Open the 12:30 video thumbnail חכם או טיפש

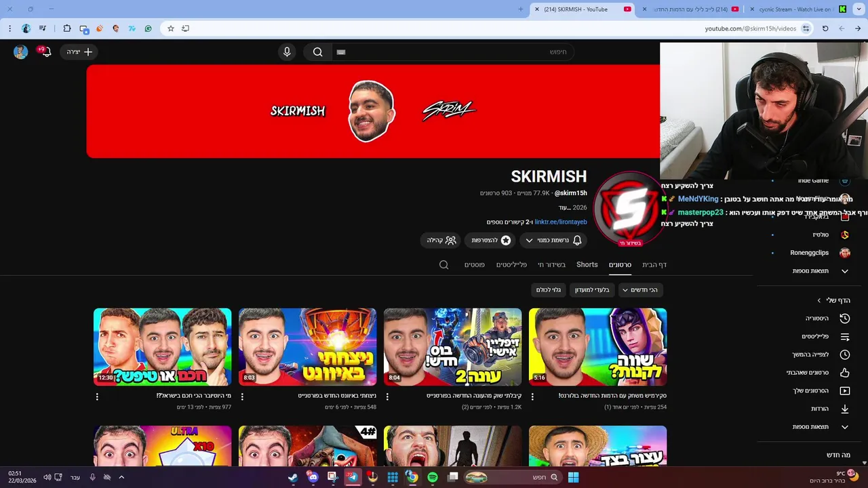(162, 347)
